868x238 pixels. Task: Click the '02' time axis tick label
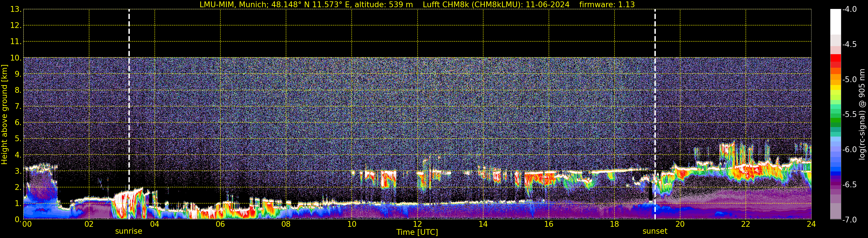(89, 224)
